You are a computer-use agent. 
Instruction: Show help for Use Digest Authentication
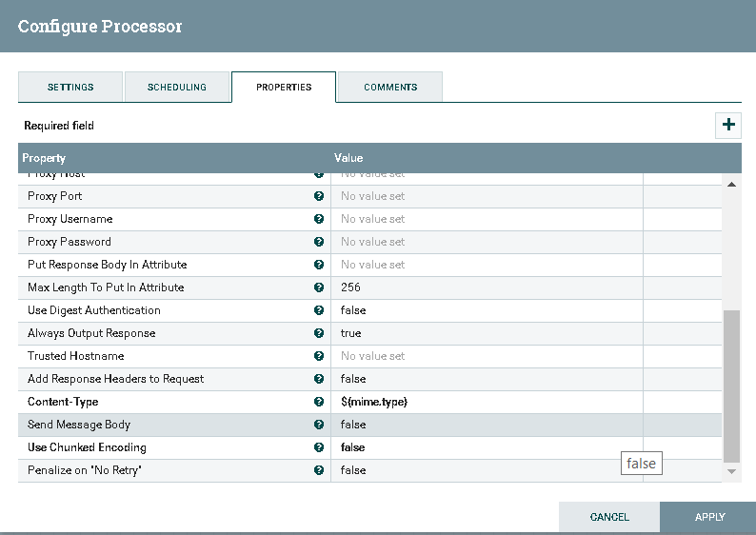point(319,310)
